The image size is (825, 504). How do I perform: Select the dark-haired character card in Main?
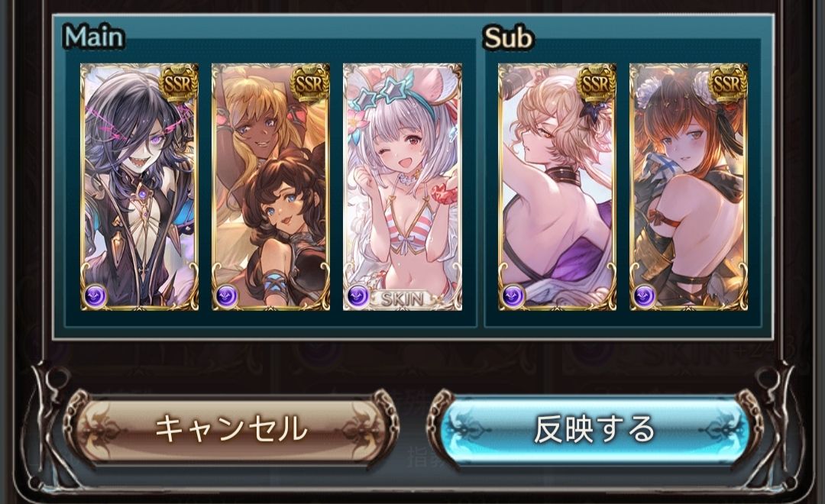tap(140, 187)
